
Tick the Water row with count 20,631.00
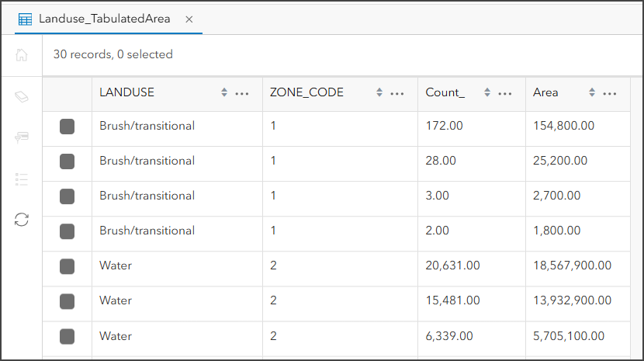(x=68, y=266)
